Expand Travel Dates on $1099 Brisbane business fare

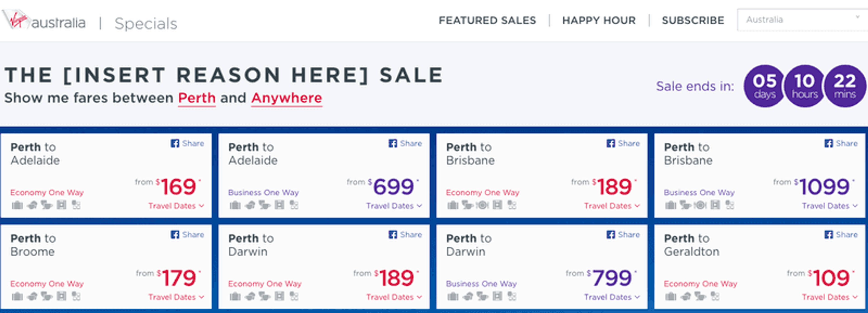829,206
